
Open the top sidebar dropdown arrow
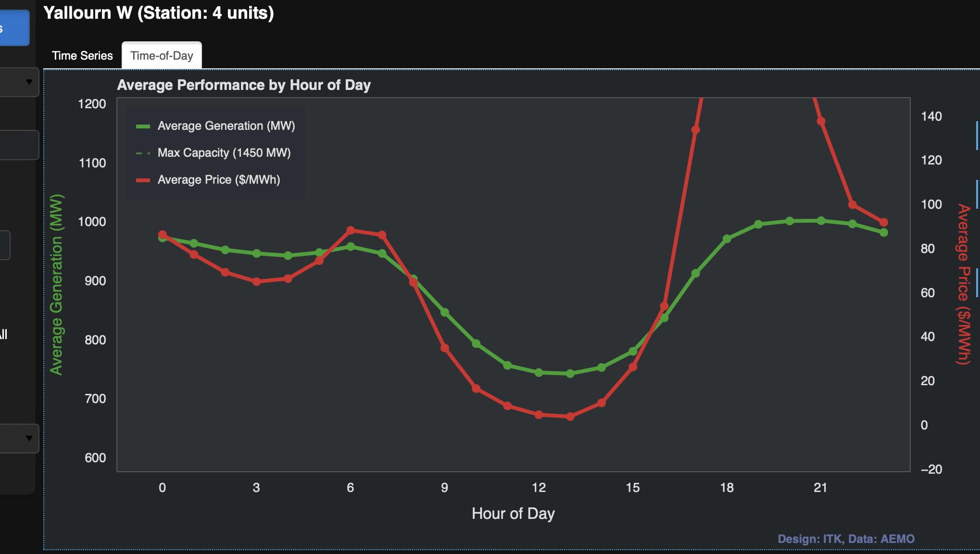(x=29, y=82)
